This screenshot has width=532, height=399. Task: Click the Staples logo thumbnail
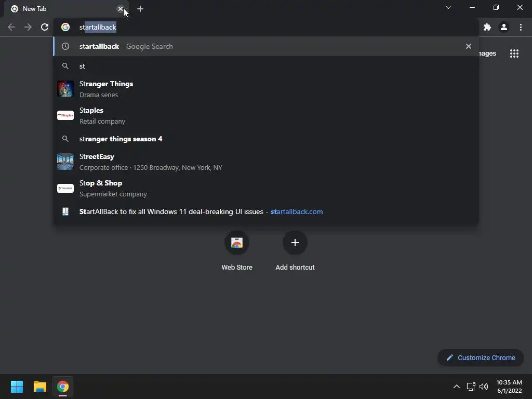point(65,115)
